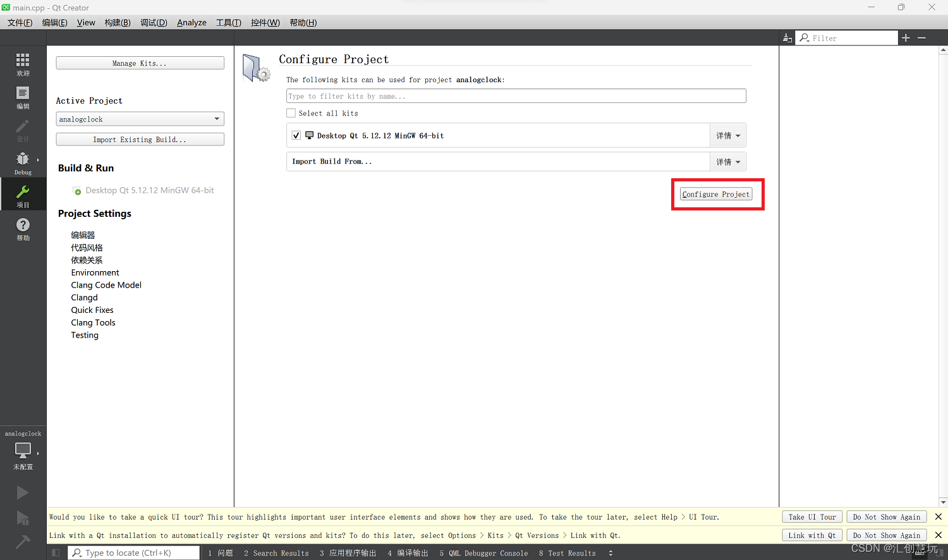
Task: Open the View menu
Action: [x=86, y=23]
